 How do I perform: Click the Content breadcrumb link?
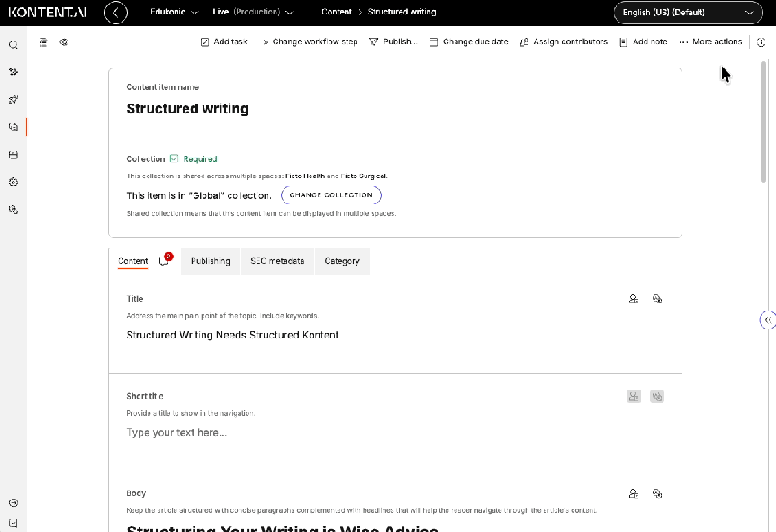click(337, 12)
